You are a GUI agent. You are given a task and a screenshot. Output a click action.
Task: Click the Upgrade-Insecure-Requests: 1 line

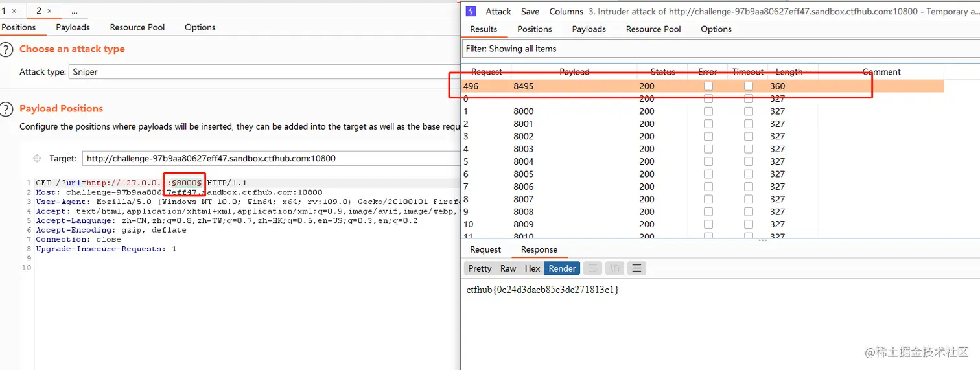(106, 249)
